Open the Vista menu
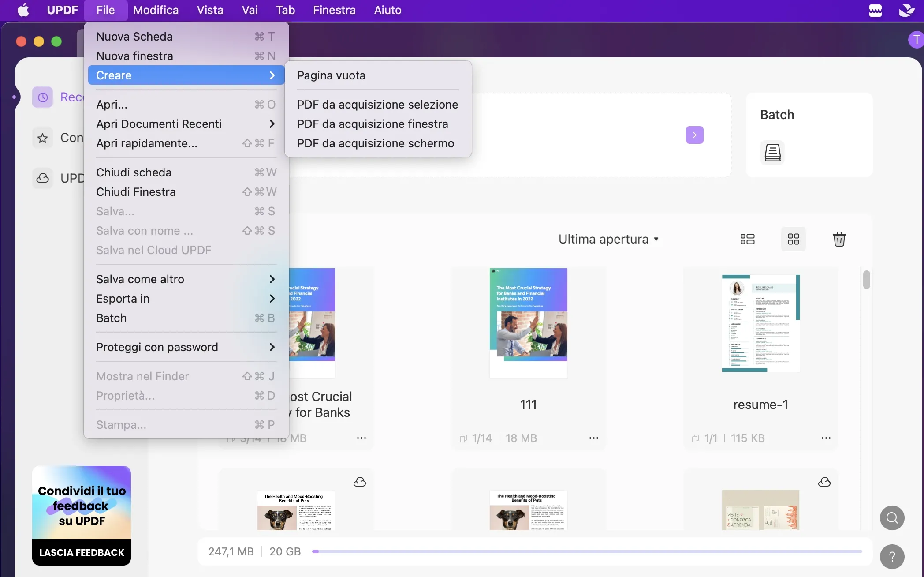The width and height of the screenshot is (924, 577). 210,10
